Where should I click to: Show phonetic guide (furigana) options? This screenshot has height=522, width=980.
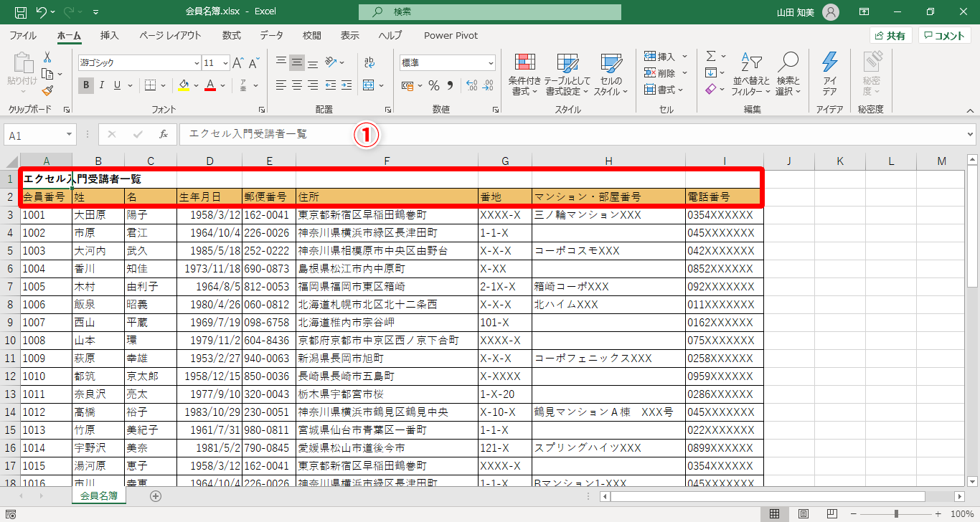coord(245,85)
